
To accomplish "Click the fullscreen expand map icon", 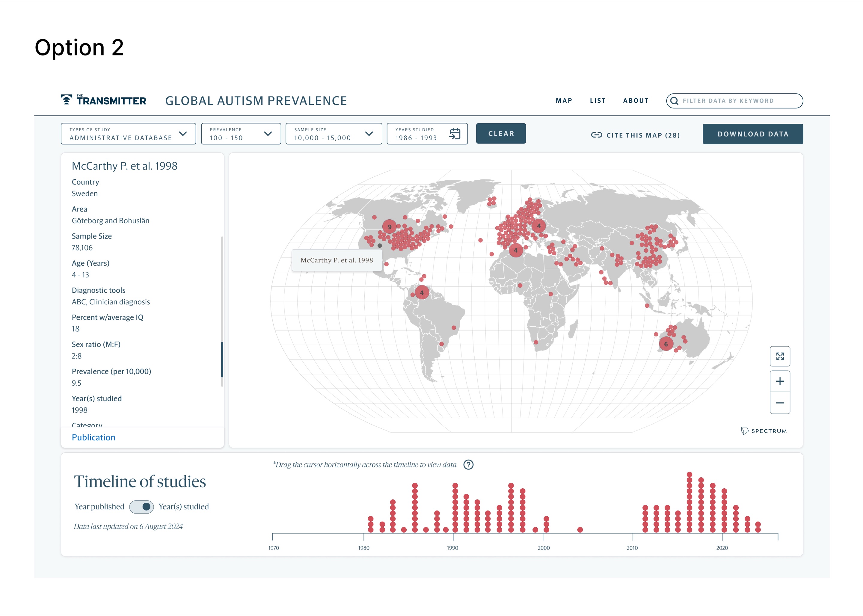I will [780, 356].
